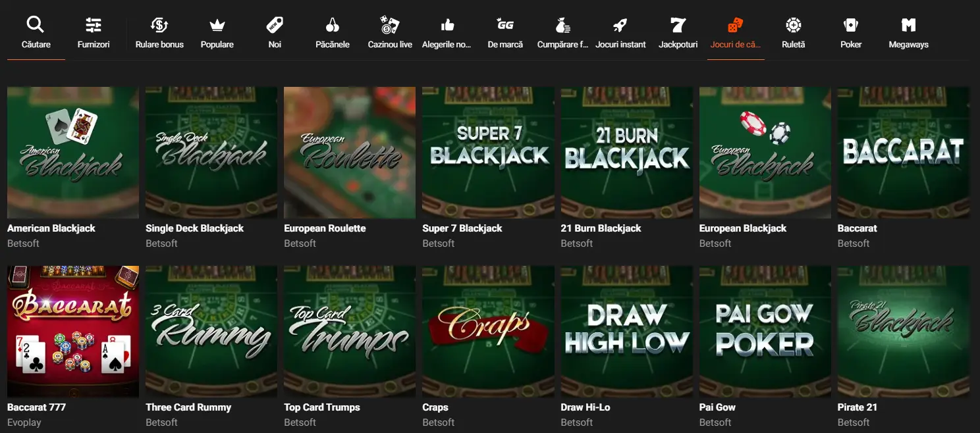Click the Pai Gow title link
The width and height of the screenshot is (980, 433).
717,407
